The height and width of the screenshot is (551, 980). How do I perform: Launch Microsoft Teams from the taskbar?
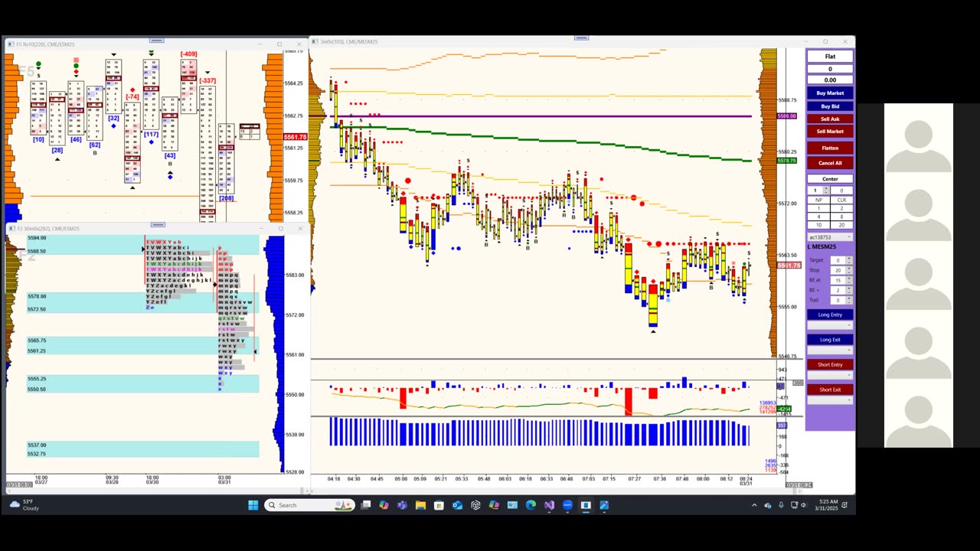402,505
